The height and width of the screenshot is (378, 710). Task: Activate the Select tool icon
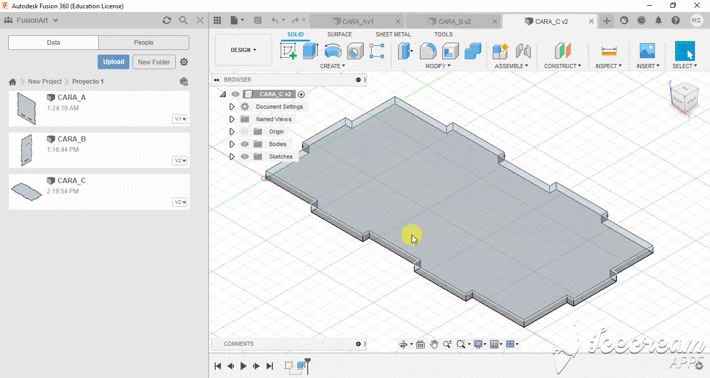tap(684, 51)
